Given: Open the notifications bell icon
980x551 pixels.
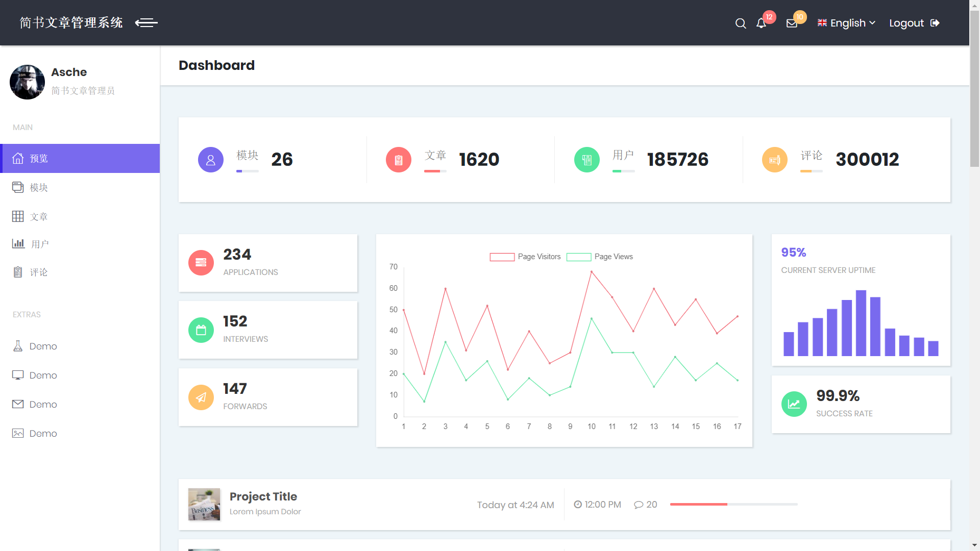Looking at the screenshot, I should 761,23.
